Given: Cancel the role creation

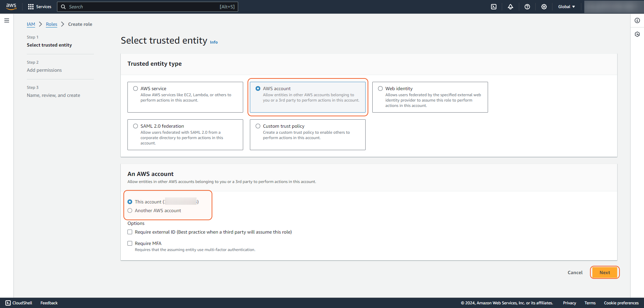Looking at the screenshot, I should pyautogui.click(x=575, y=272).
